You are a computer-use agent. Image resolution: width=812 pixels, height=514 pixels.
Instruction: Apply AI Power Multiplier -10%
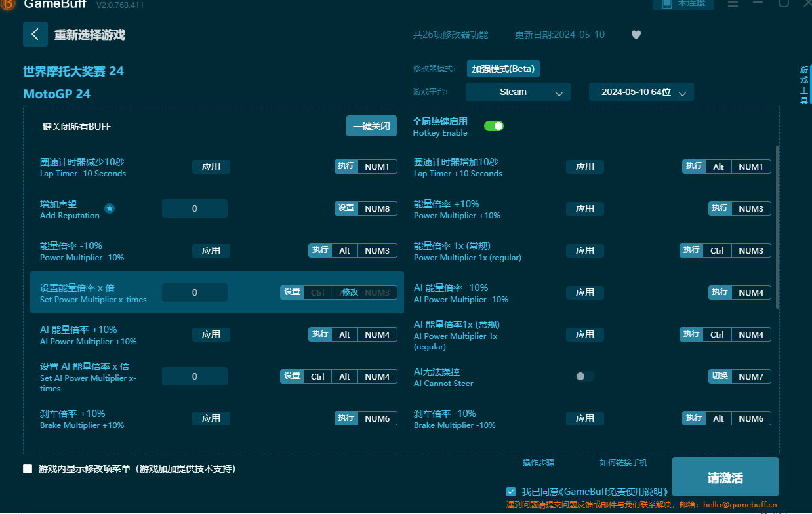[x=585, y=292]
